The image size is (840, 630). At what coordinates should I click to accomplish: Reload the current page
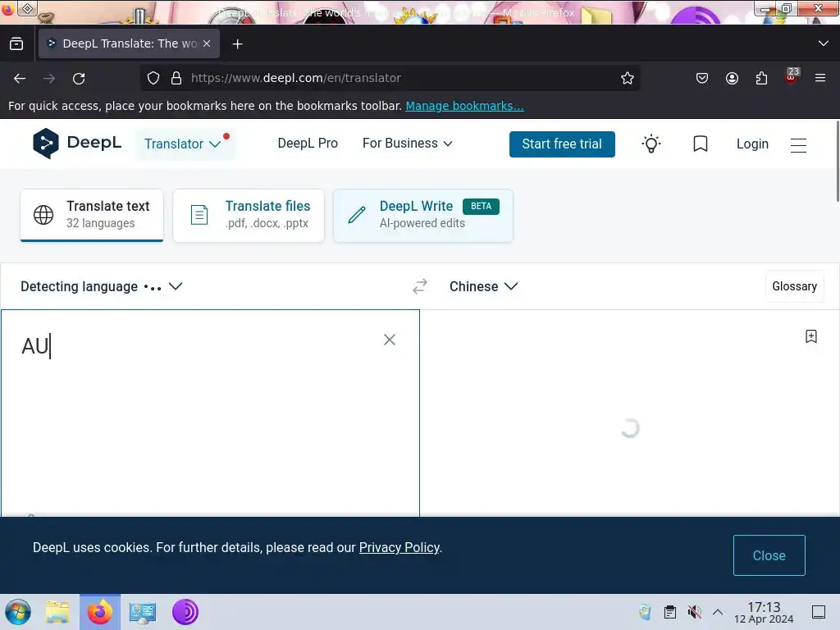[x=79, y=78]
